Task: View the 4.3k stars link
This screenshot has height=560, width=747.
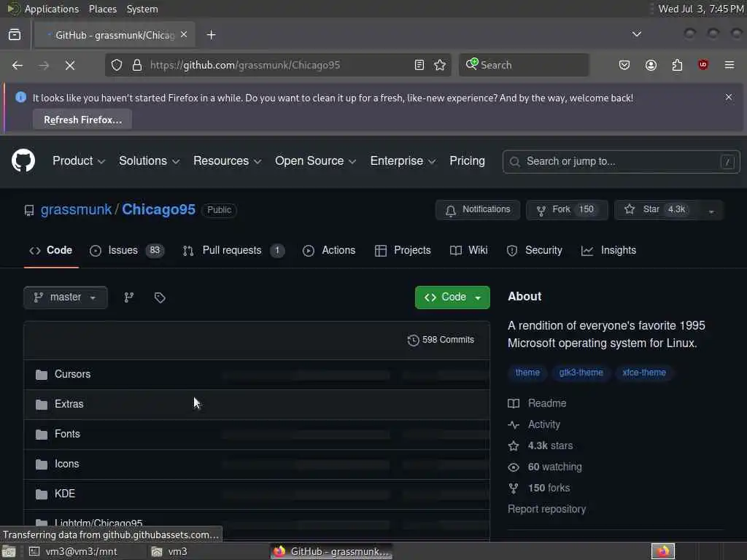Action: (x=541, y=446)
